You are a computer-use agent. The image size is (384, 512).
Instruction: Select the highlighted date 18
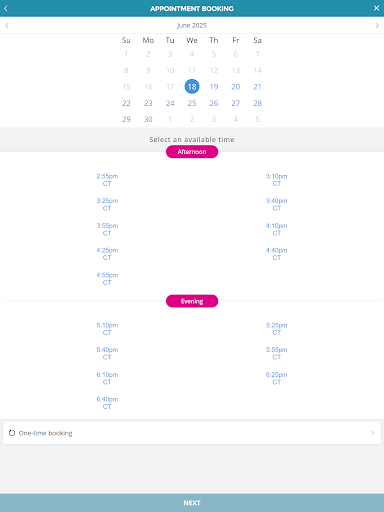pos(192,87)
